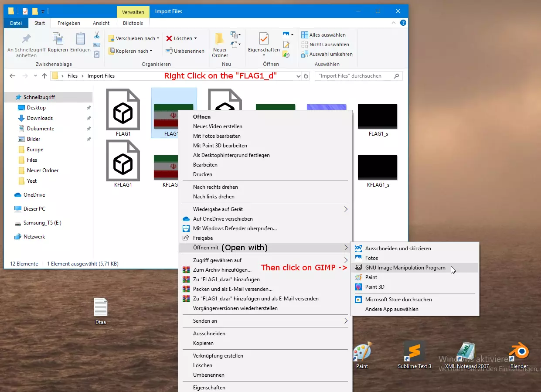This screenshot has height=392, width=541.
Task: Click the blue help question mark icon
Action: pyautogui.click(x=403, y=23)
